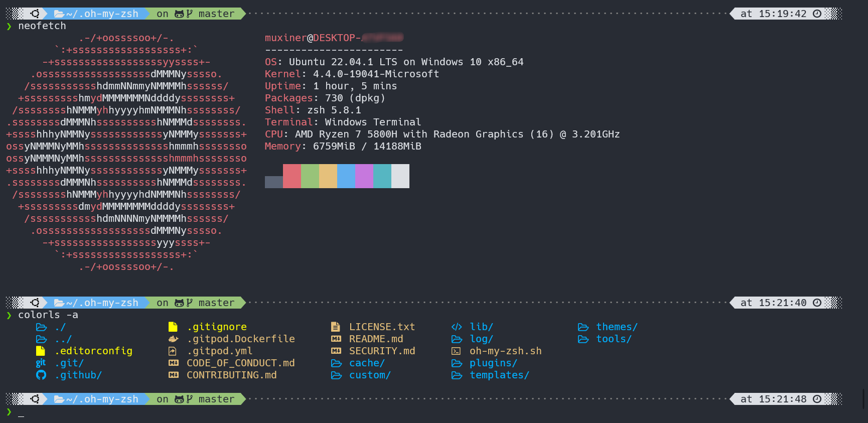
Task: Click the 'themes/' directory name
Action: coord(617,327)
